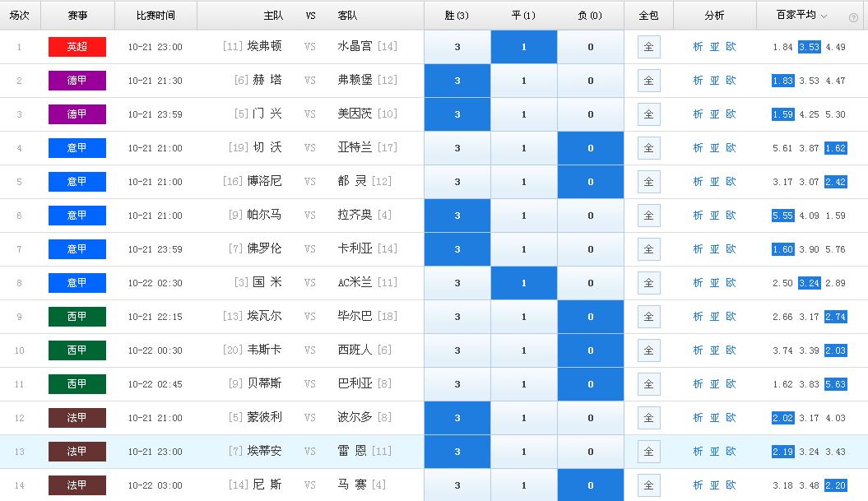The width and height of the screenshot is (868, 501).
Task: Click the 德甲 league tag in row 2
Action: click(77, 81)
